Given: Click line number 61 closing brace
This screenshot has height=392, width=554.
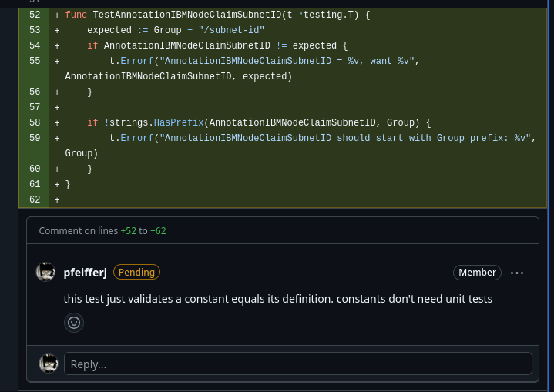Looking at the screenshot, I should coord(35,185).
